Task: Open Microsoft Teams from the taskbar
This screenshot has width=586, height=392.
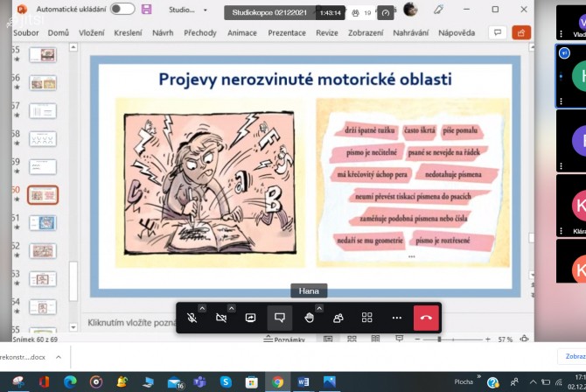Action: pyautogui.click(x=200, y=381)
